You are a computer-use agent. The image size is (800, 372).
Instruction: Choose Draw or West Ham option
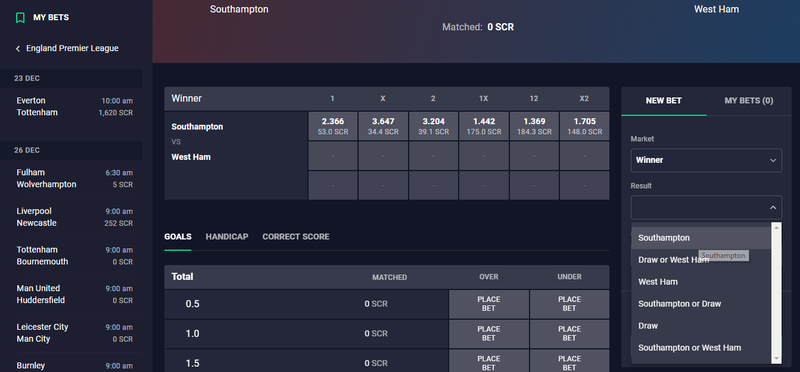pos(702,260)
